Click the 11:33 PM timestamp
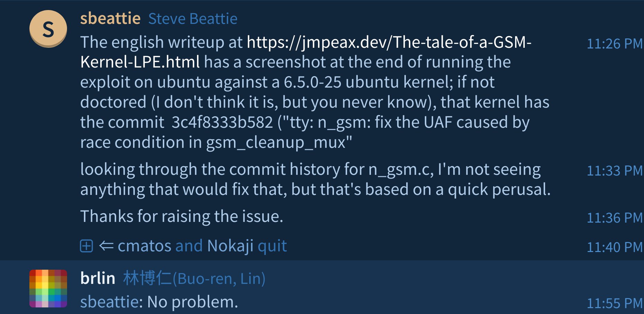 pos(615,171)
